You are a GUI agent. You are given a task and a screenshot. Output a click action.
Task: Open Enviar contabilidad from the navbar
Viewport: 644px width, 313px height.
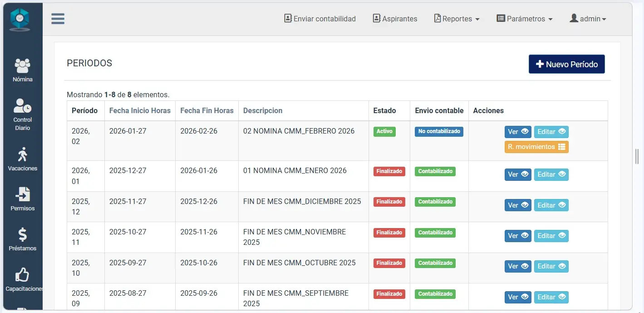pos(320,19)
